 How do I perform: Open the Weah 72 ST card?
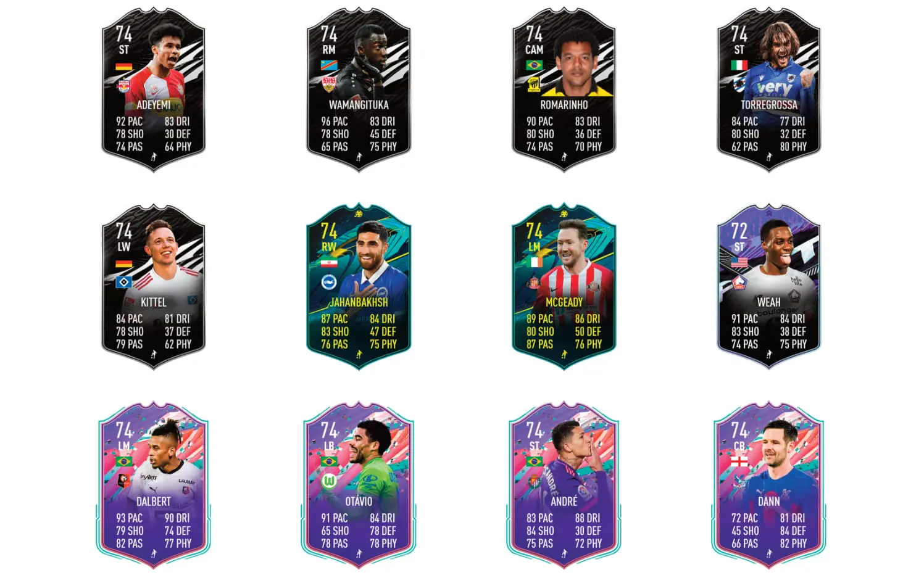pos(768,287)
